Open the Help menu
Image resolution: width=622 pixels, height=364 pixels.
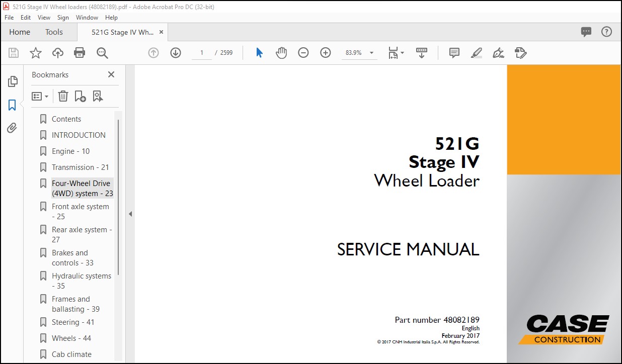pyautogui.click(x=111, y=17)
